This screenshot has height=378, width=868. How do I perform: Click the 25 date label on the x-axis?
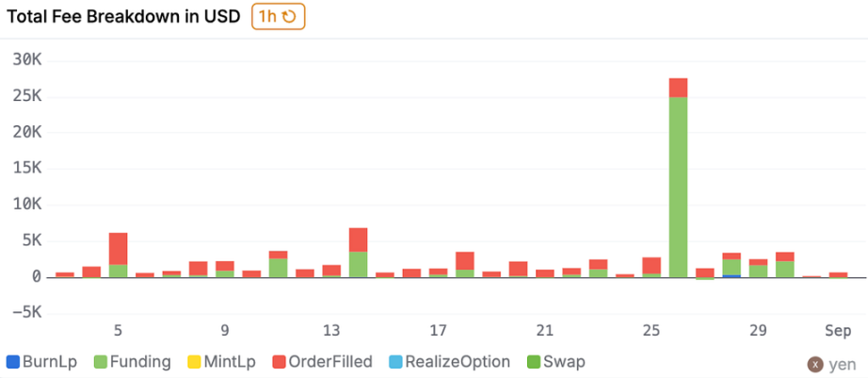[x=651, y=331]
